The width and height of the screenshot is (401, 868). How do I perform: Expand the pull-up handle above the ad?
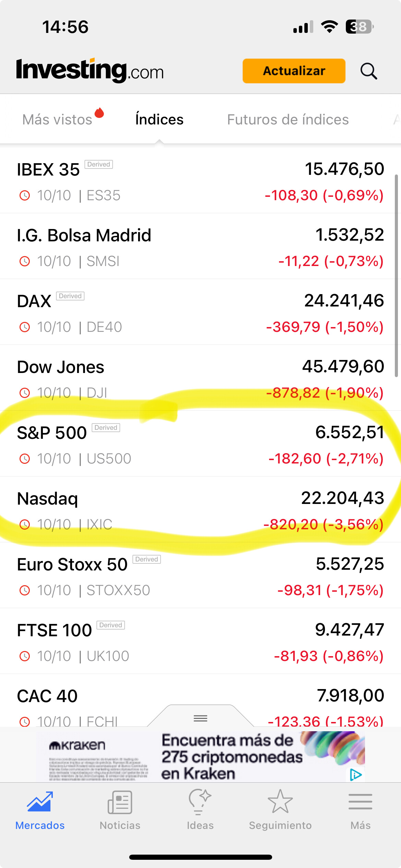(200, 718)
